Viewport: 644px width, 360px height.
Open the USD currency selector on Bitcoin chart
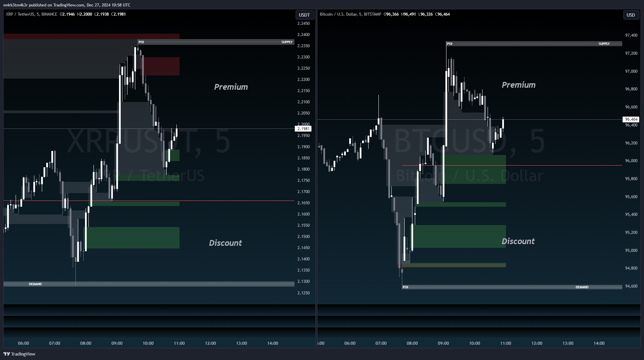point(631,15)
